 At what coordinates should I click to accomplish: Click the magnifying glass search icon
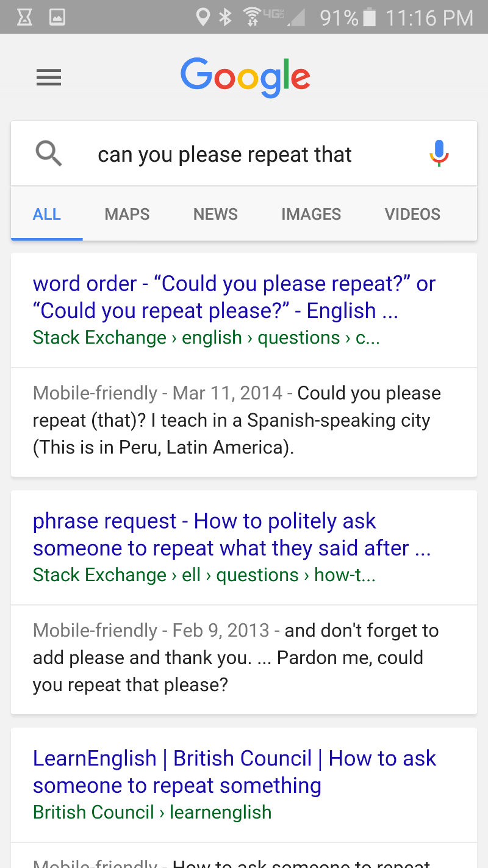49,153
